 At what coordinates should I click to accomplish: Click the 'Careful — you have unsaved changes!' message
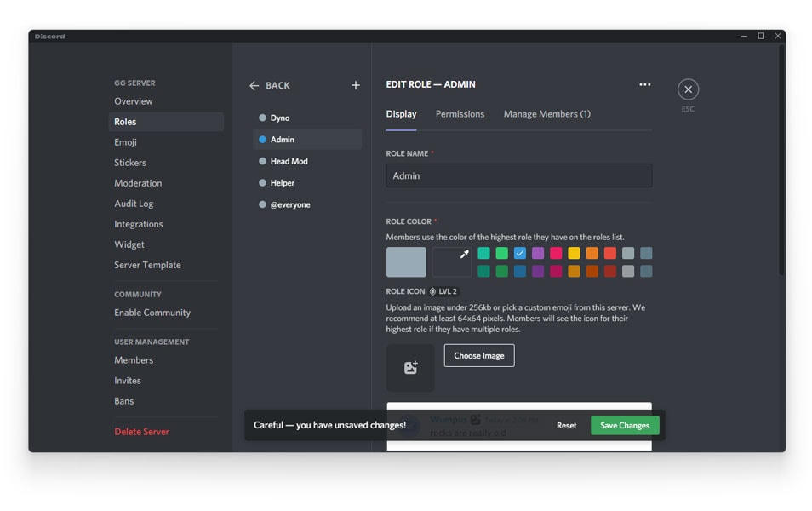330,426
